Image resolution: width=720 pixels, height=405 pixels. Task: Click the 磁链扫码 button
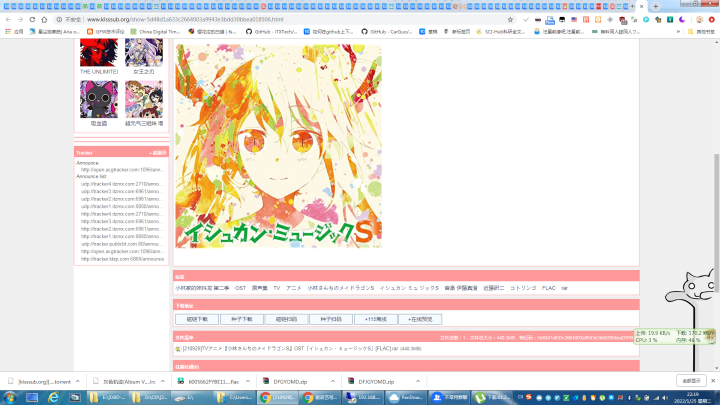click(x=286, y=319)
